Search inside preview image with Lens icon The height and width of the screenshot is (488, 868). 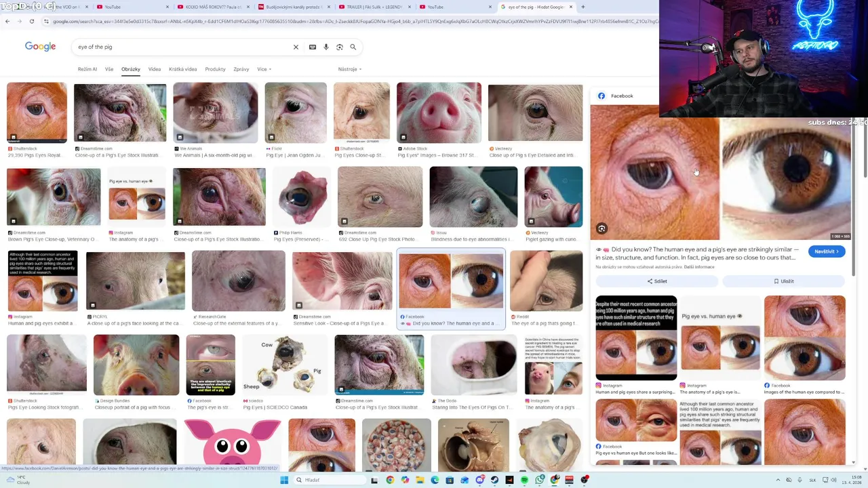pos(601,228)
